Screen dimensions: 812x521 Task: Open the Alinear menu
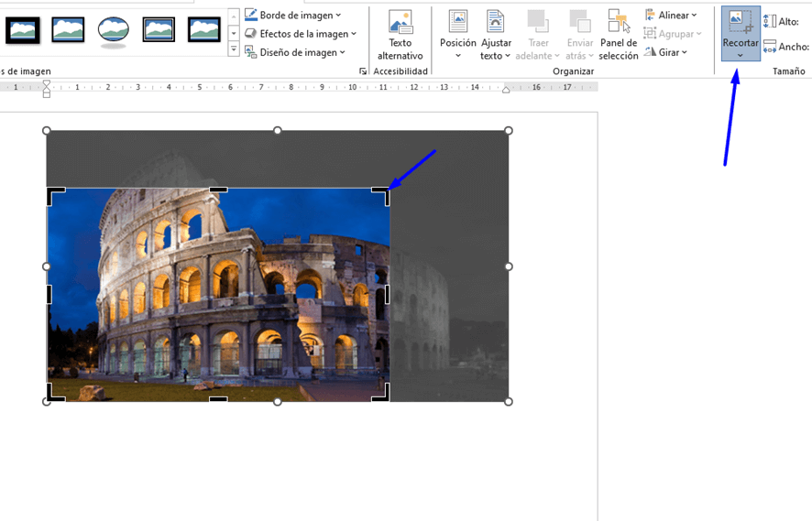(x=671, y=16)
